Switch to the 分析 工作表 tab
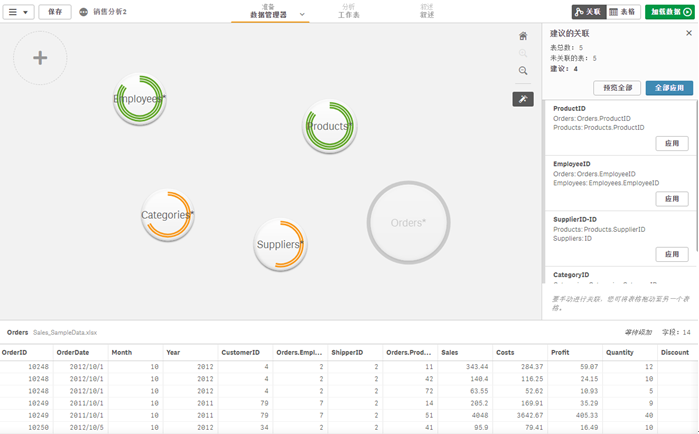Viewport: 699px width, 434px height. click(349, 11)
